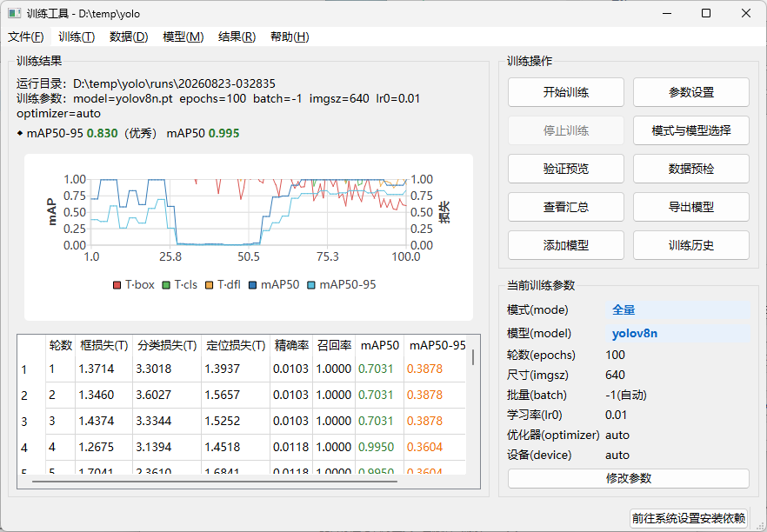
Task: Select mAP50 cell 0.9950 in row 4
Action: tap(379, 447)
